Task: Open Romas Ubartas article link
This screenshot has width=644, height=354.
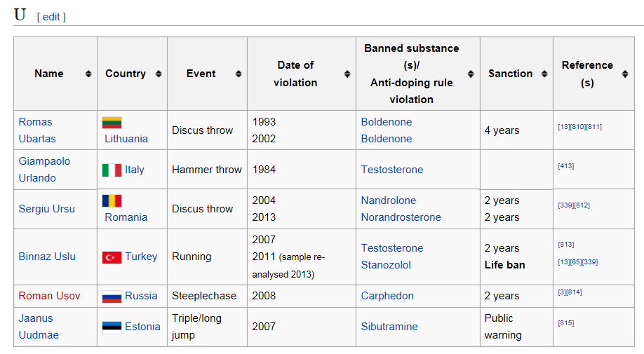Action: [x=37, y=130]
